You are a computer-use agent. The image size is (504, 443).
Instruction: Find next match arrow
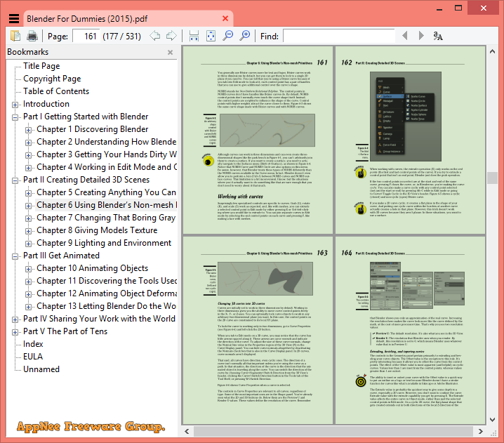421,36
